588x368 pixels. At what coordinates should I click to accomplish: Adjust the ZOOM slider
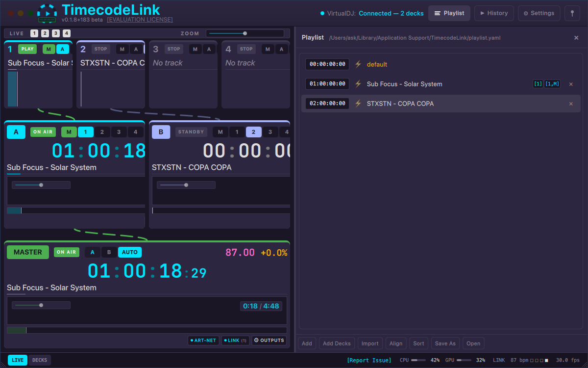tap(245, 33)
